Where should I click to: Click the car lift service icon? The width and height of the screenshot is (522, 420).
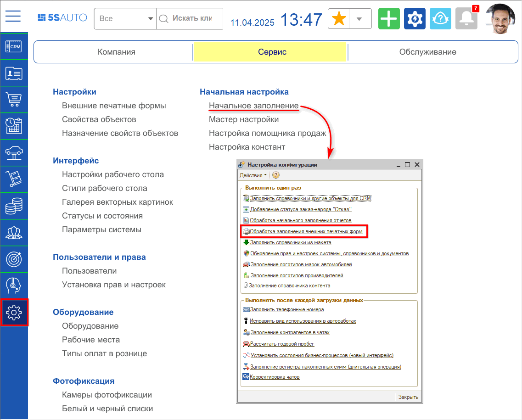14,153
